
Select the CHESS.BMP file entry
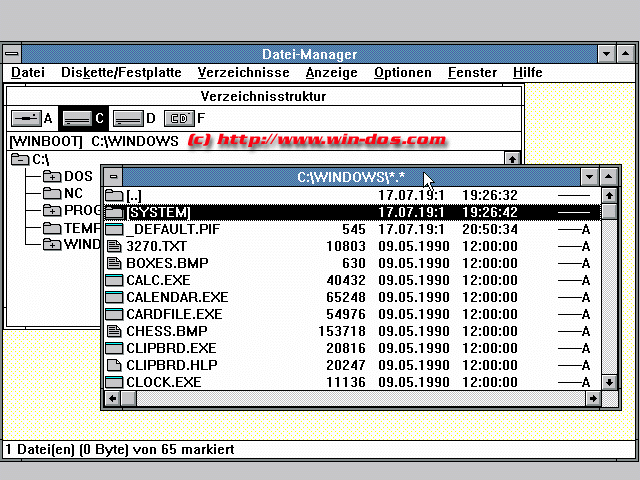[166, 331]
